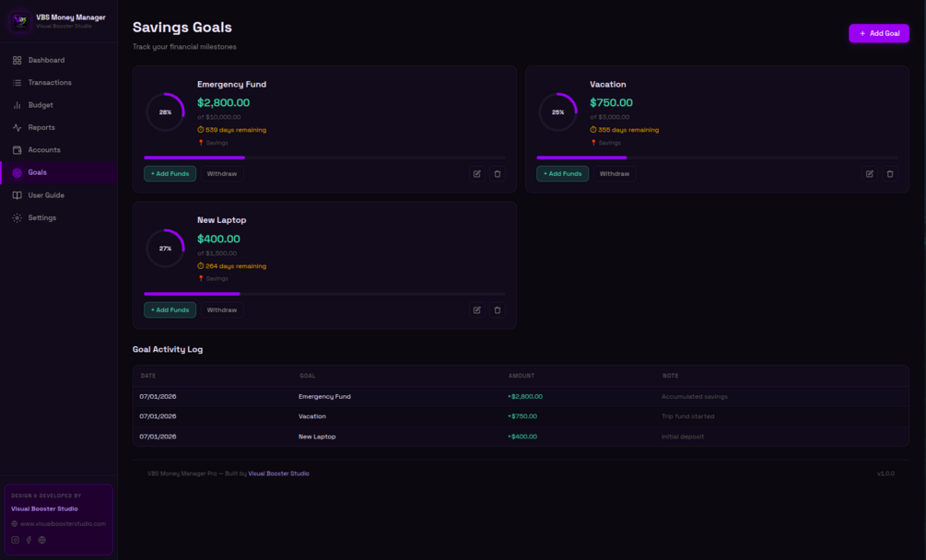Open the Budget section
Screen dimensions: 926x560
pos(58,105)
